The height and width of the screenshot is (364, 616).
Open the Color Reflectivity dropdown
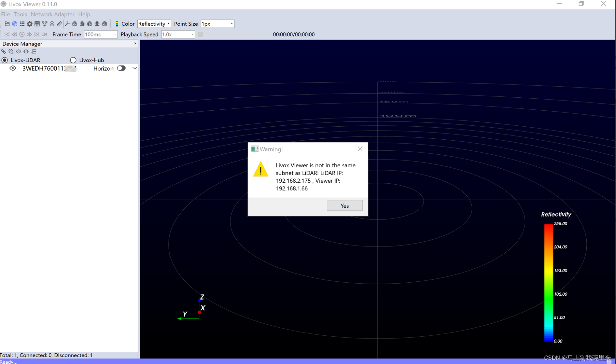154,24
